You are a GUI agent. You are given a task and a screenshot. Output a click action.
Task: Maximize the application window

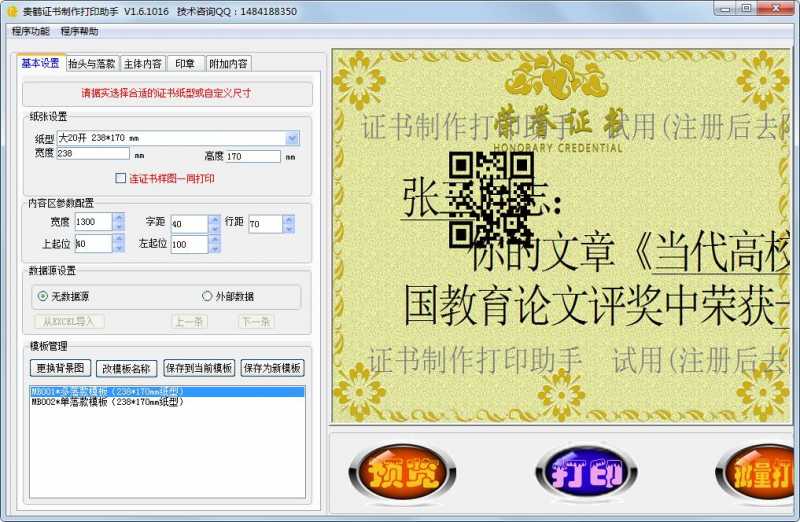tap(747, 8)
